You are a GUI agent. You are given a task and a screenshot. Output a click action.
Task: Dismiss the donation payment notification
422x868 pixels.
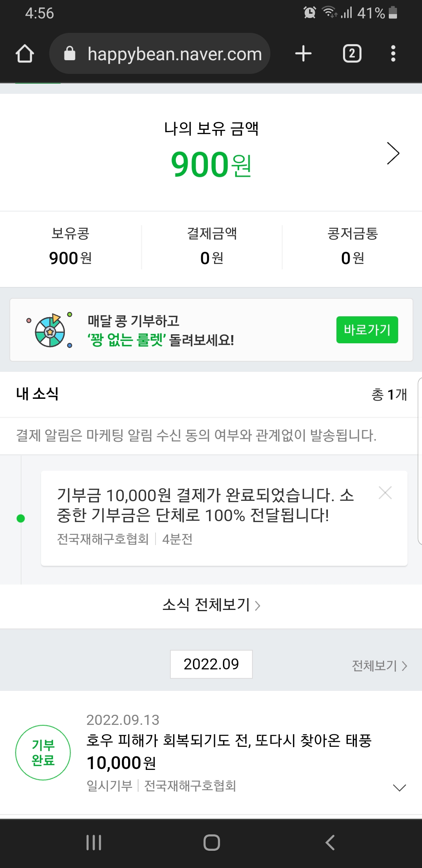(385, 493)
